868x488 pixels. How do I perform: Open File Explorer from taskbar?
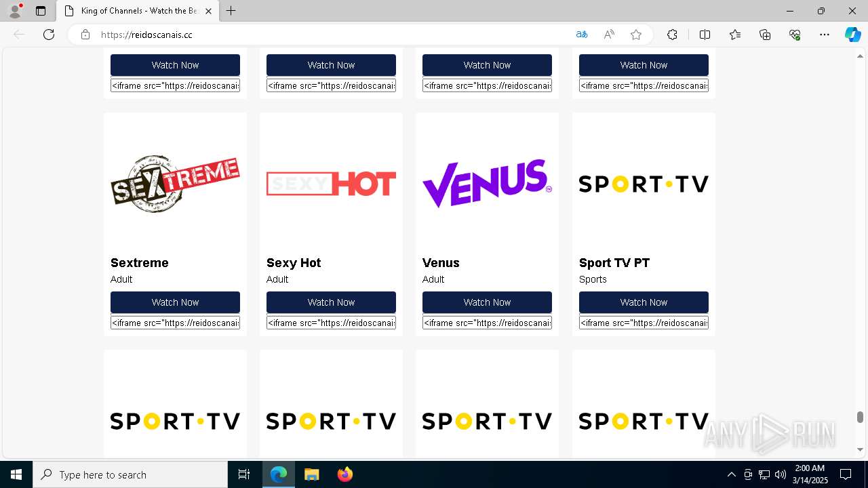click(311, 474)
